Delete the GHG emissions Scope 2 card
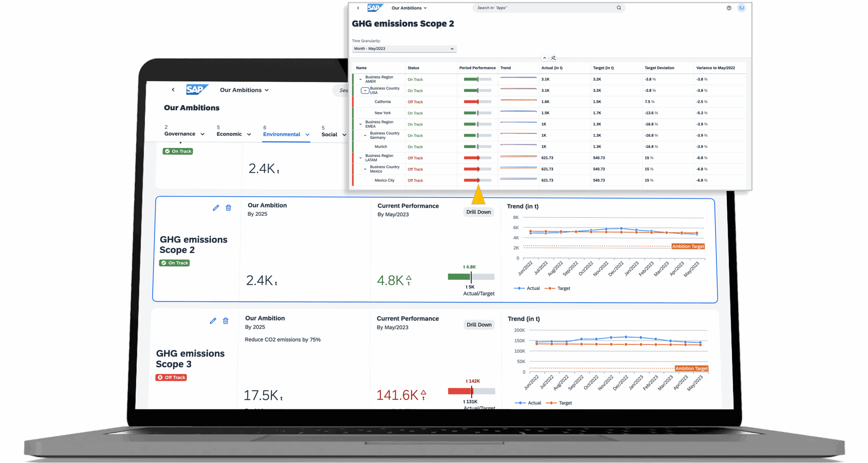 coord(228,208)
